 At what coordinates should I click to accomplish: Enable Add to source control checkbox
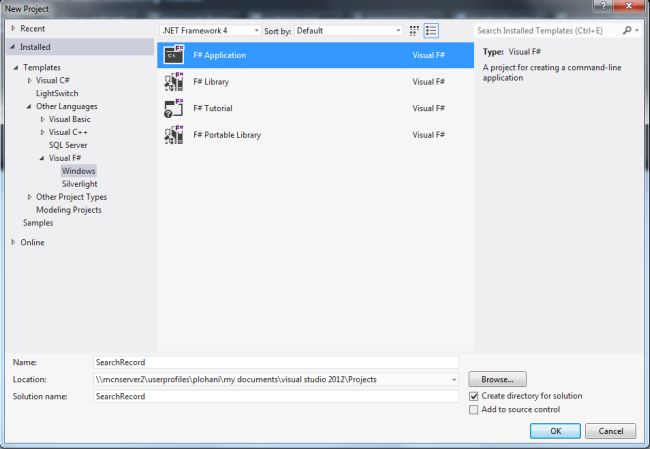473,410
